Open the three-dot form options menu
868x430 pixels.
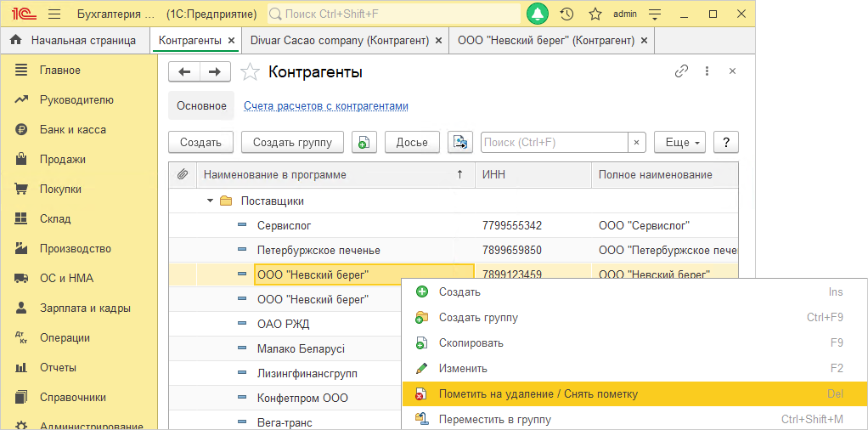pos(707,71)
